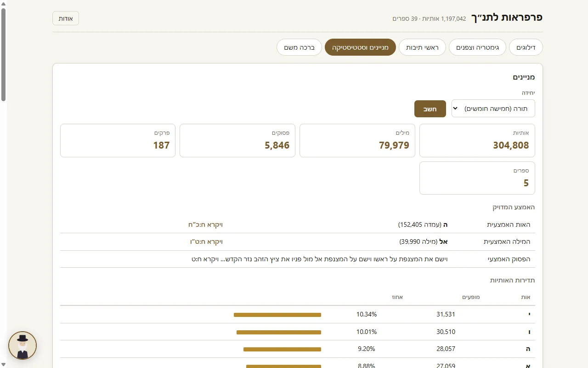Select the ספרים count 5
588x368 pixels.
[x=526, y=183]
